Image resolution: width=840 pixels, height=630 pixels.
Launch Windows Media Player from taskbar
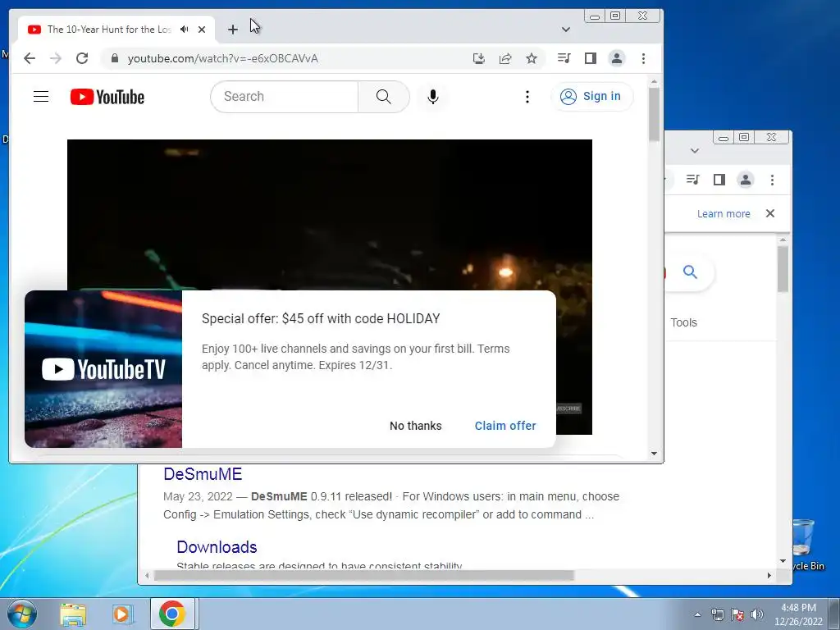121,614
